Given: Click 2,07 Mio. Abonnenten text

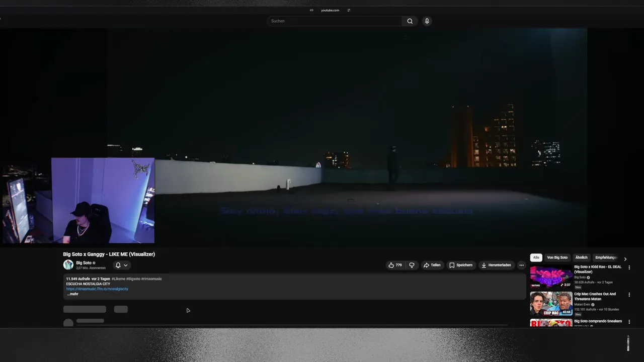Looking at the screenshot, I should (x=91, y=268).
